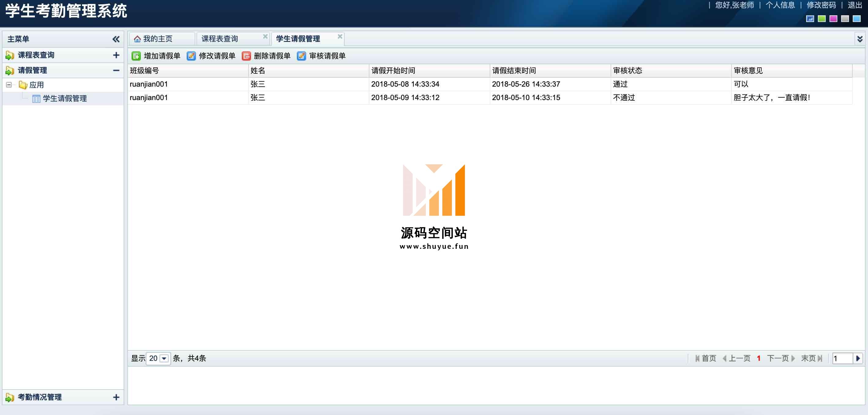Open 个人信息 link in header
Screen dimensions: 868x415
click(780, 5)
